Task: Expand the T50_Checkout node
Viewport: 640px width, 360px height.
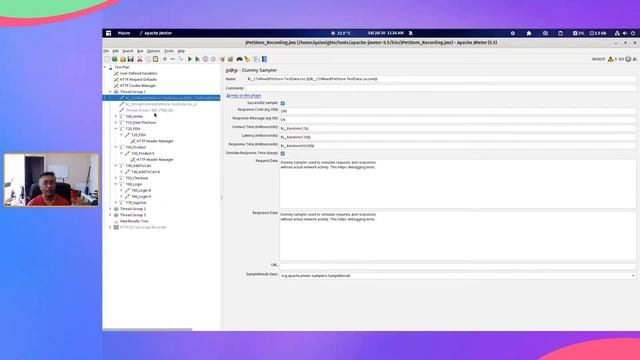Action: pos(116,178)
